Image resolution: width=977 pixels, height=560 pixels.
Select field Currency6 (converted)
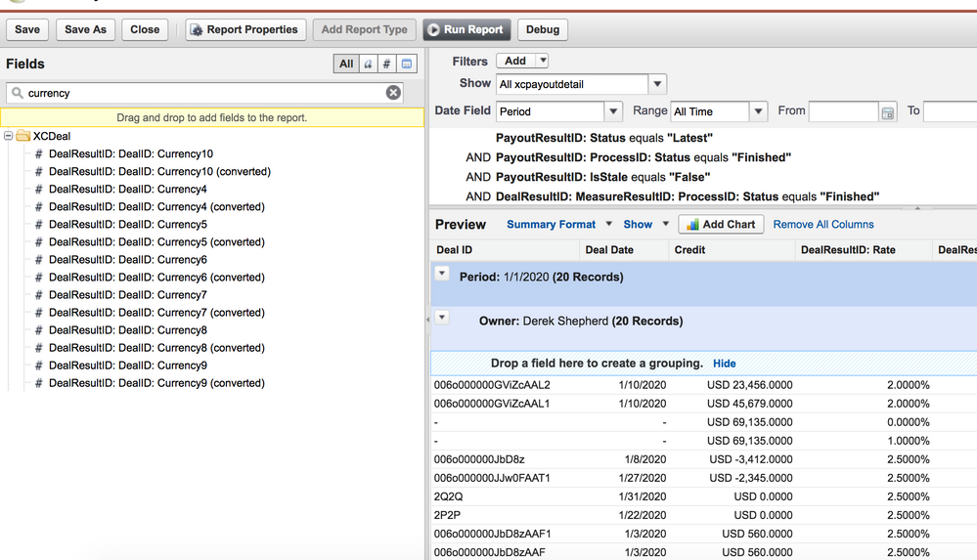pos(156,278)
